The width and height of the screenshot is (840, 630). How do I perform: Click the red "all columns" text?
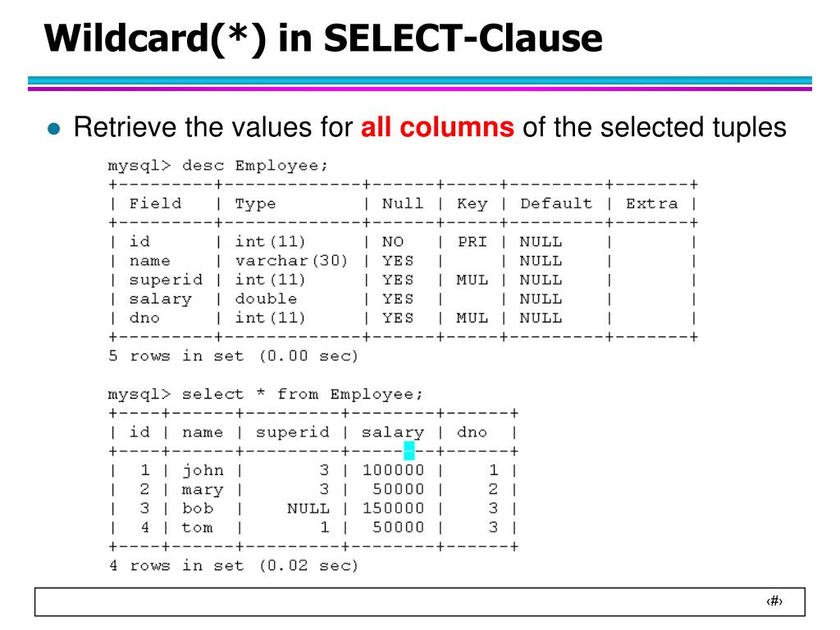pos(437,127)
